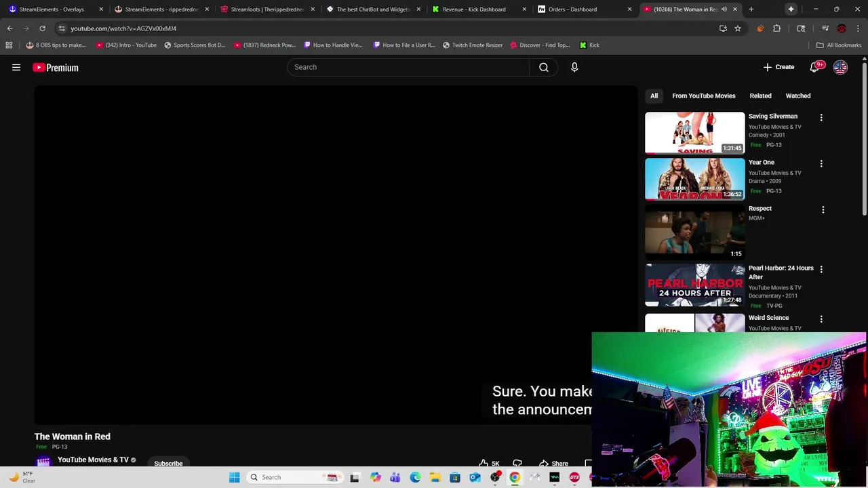This screenshot has width=868, height=488.
Task: Open Chrome profile avatar
Action: (842, 28)
